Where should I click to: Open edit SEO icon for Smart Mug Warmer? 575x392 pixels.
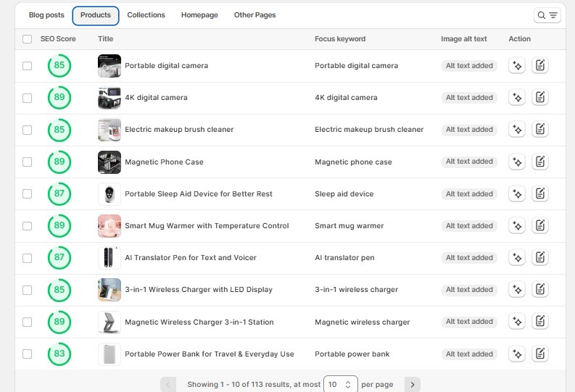(x=539, y=226)
